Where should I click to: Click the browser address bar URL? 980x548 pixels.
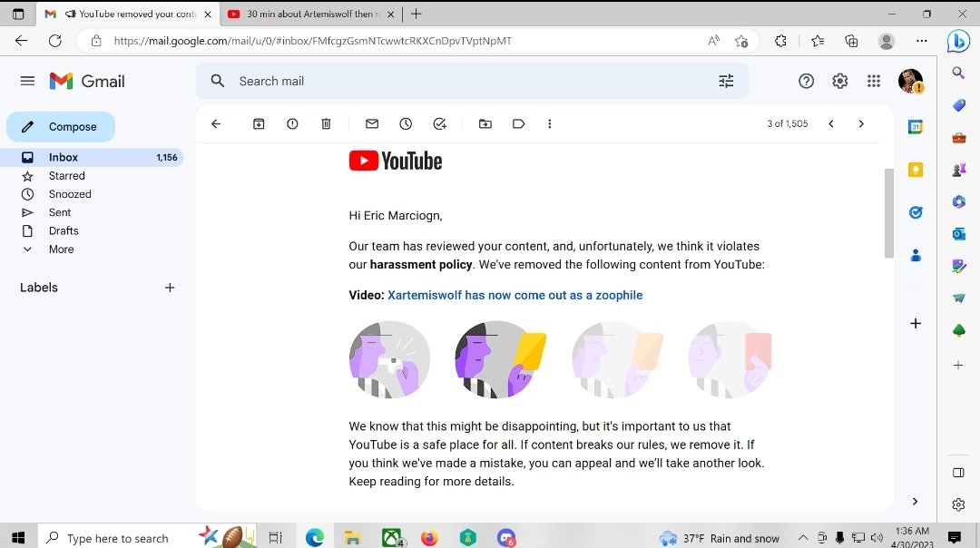[x=312, y=41]
